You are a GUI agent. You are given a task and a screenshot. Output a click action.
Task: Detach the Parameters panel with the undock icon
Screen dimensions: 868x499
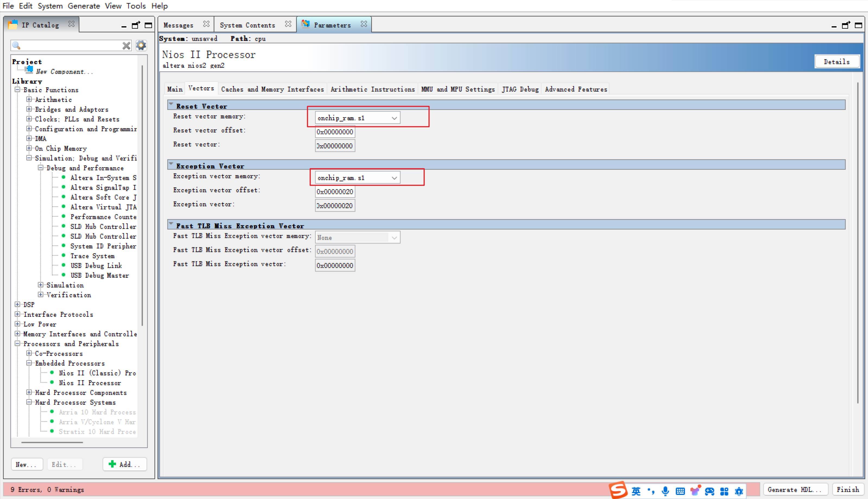[846, 25]
